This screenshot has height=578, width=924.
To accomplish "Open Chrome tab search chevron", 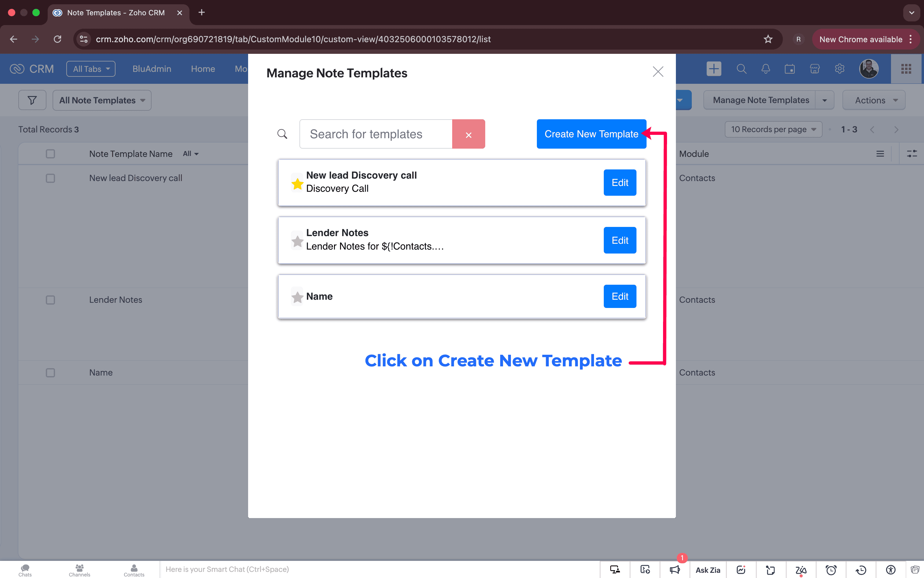I will [x=911, y=13].
